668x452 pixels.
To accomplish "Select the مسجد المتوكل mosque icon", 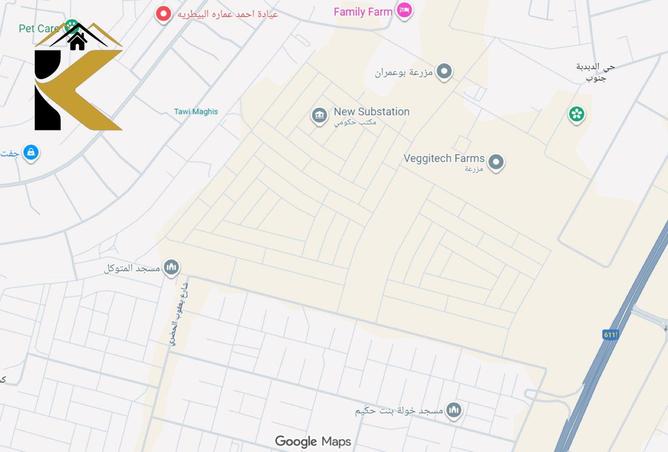I will (171, 268).
